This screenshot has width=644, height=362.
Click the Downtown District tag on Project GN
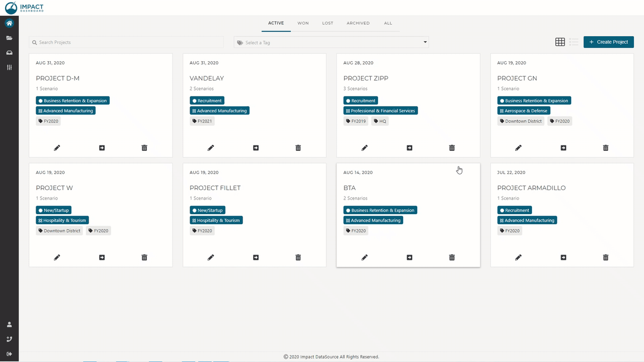click(521, 121)
